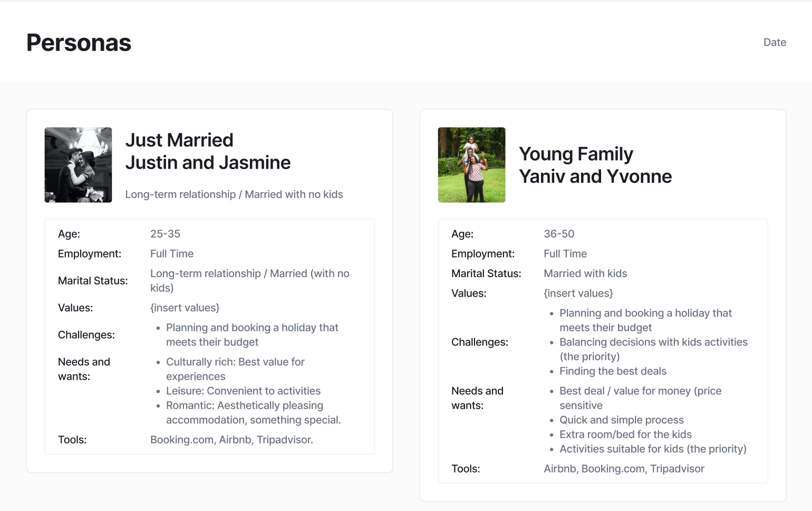The image size is (812, 511).
Task: Click the "Booking.com, Airbnb, Tripadvisor." tools text
Action: (231, 440)
